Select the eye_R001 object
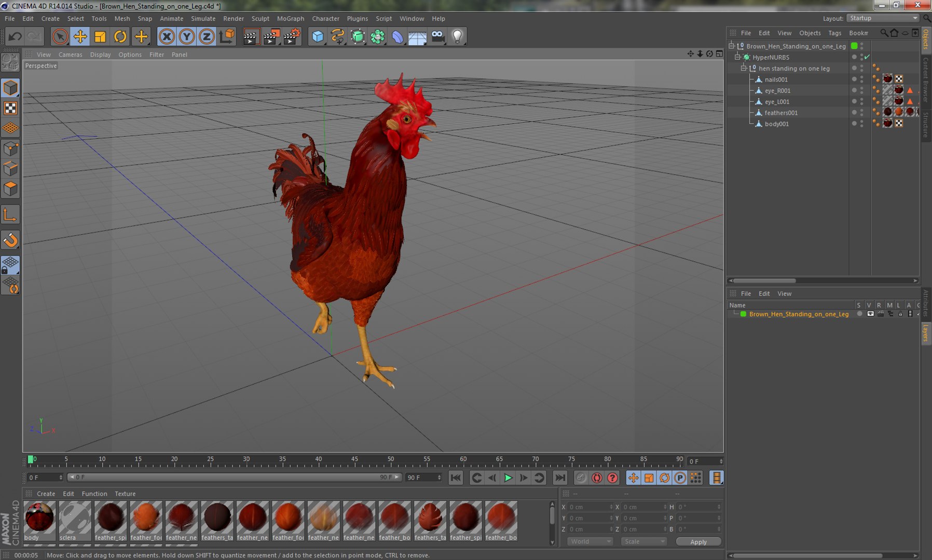Image resolution: width=932 pixels, height=560 pixels. [777, 90]
